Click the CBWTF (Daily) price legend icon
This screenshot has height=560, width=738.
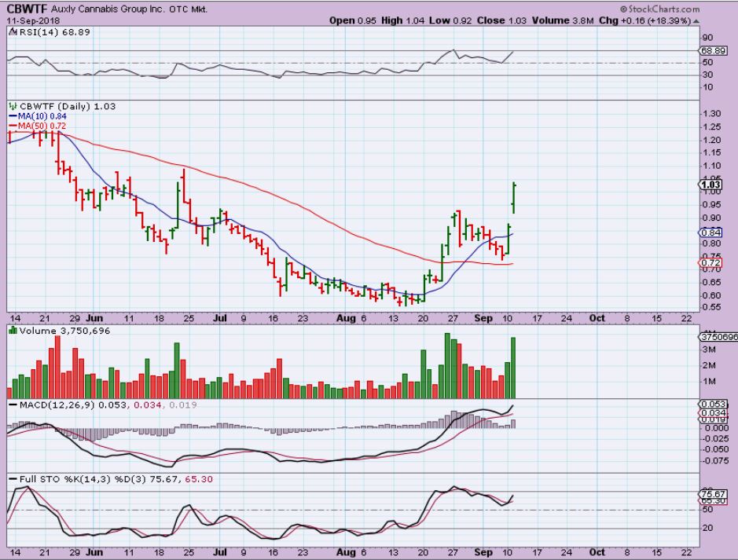(x=12, y=104)
